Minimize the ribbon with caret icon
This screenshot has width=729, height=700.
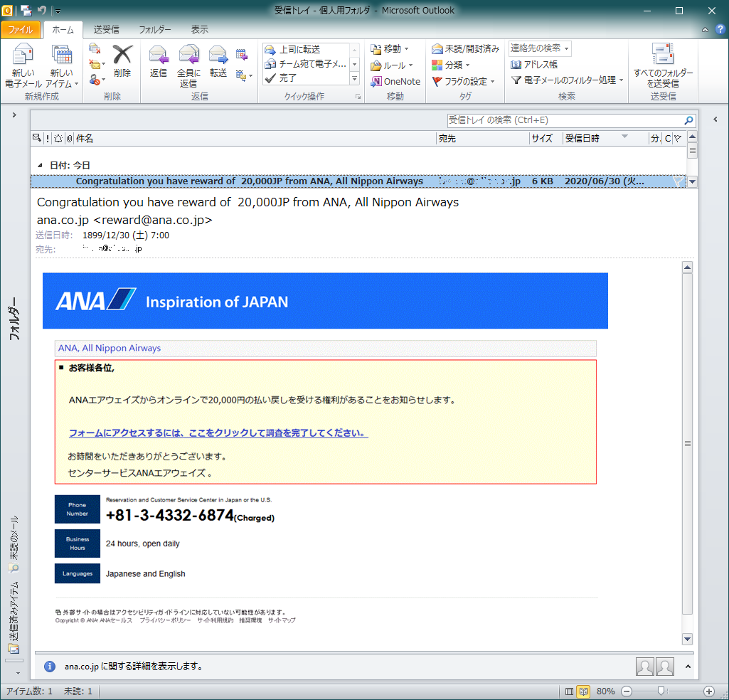(x=706, y=30)
